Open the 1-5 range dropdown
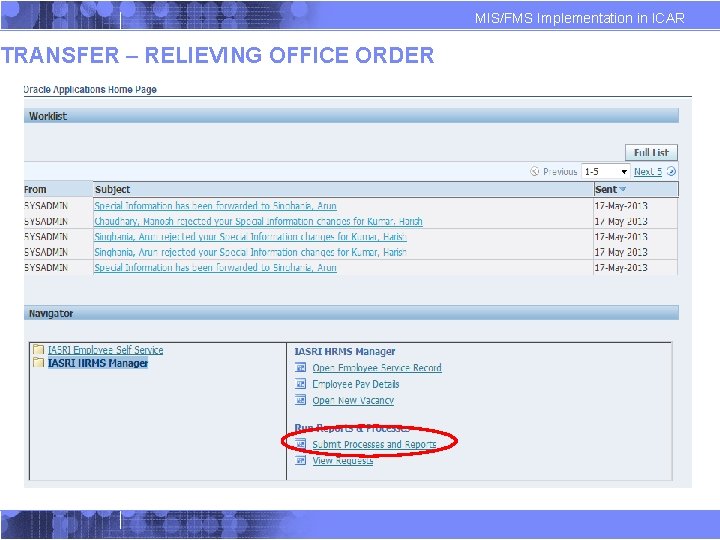 (x=606, y=171)
